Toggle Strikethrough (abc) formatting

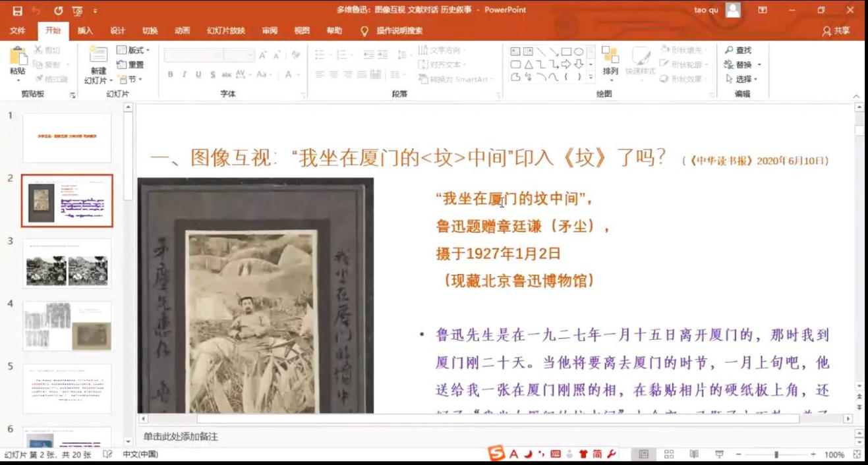tap(227, 75)
